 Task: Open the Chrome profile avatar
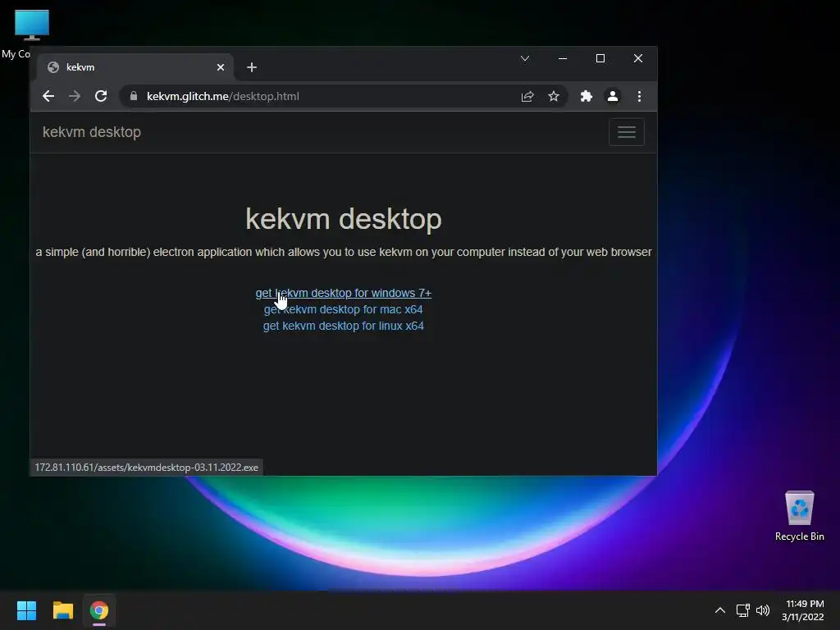tap(612, 97)
